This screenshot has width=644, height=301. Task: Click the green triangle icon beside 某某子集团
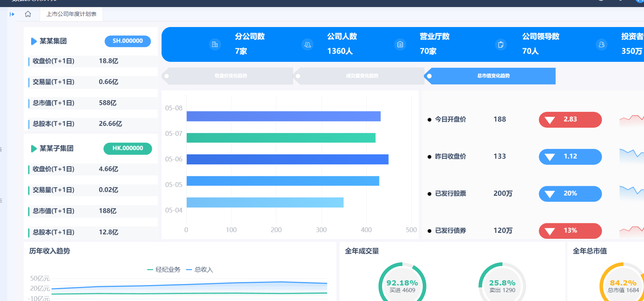coord(34,148)
